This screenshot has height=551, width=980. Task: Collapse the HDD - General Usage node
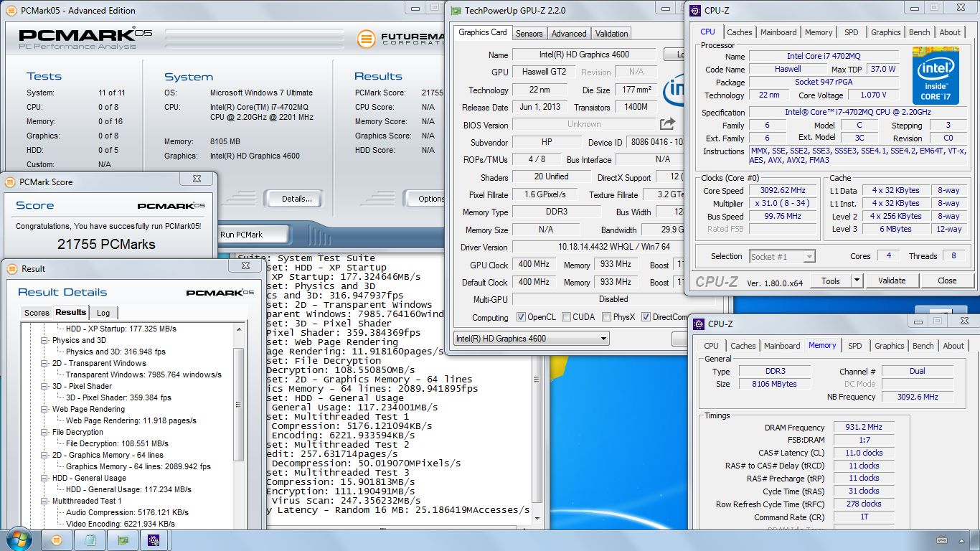click(x=46, y=478)
